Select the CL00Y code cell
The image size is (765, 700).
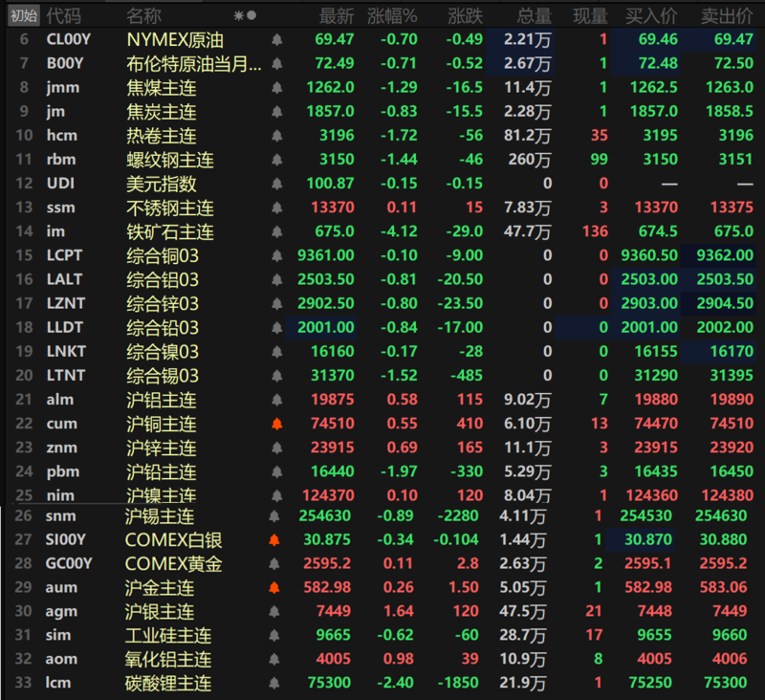pyautogui.click(x=69, y=39)
